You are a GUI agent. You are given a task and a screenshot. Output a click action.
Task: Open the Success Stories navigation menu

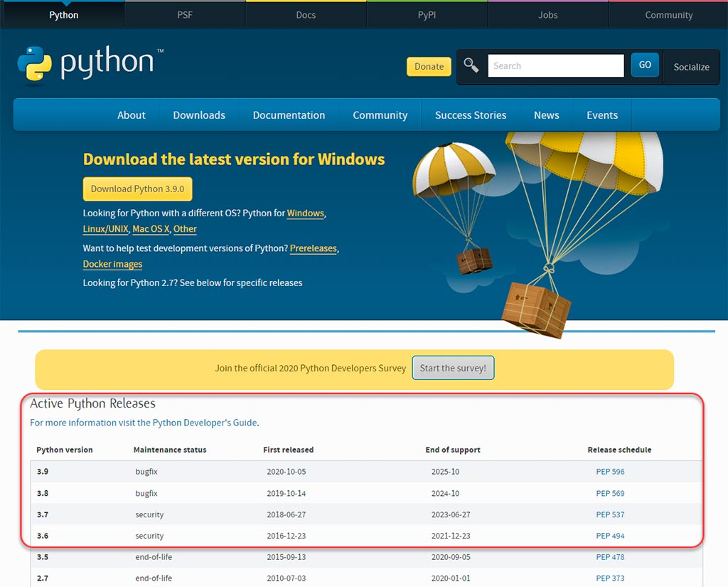(471, 115)
